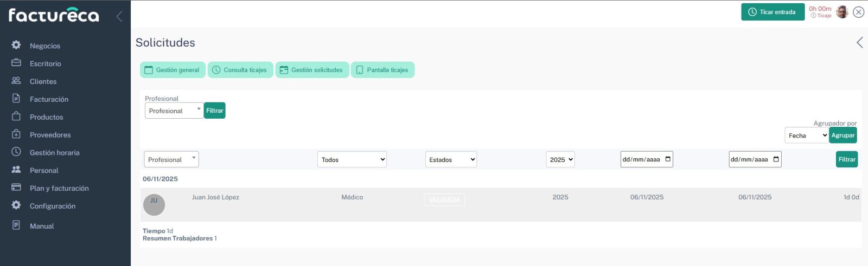The width and height of the screenshot is (868, 266).
Task: Click the VALIDADA status badge
Action: tap(444, 200)
